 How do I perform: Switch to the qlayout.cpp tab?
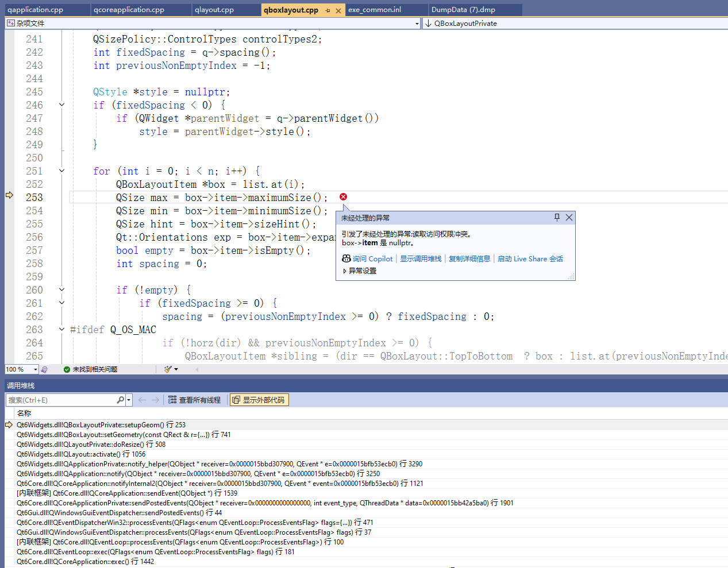click(214, 10)
